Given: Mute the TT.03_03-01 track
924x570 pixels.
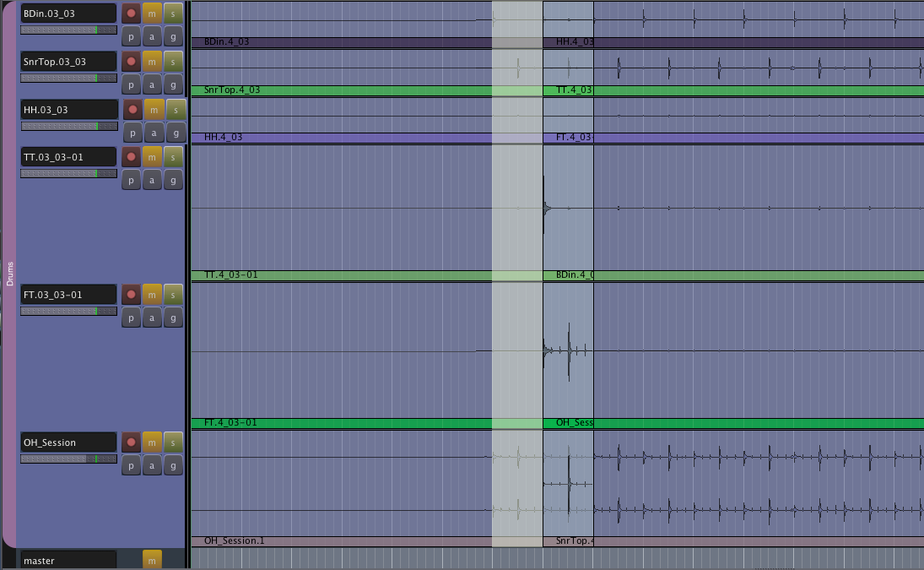Looking at the screenshot, I should [x=152, y=156].
